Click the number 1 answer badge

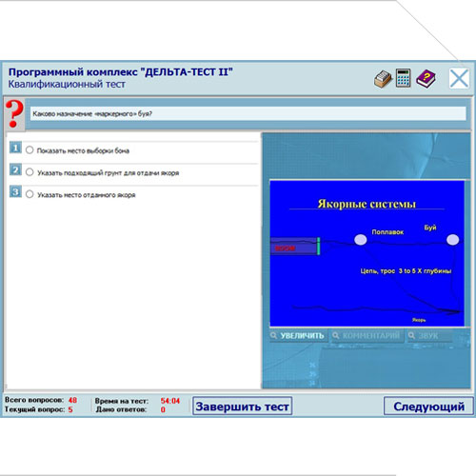(15, 148)
